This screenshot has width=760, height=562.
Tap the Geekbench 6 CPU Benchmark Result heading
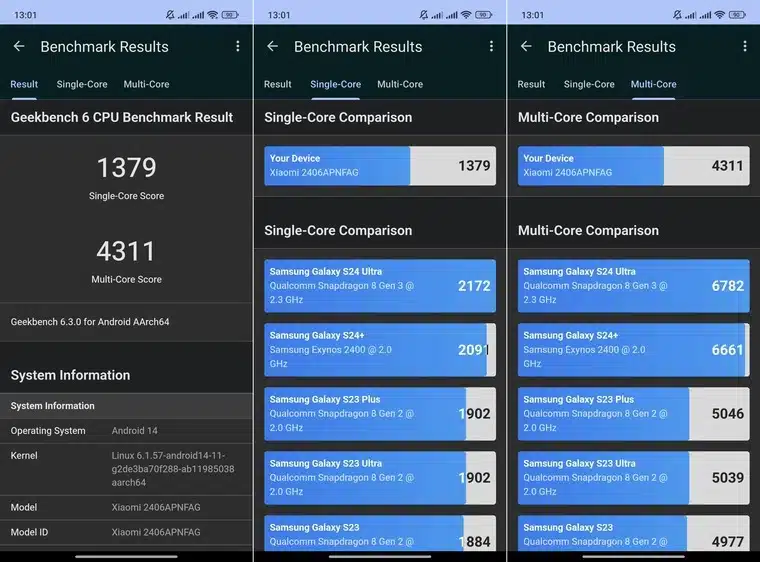122,117
